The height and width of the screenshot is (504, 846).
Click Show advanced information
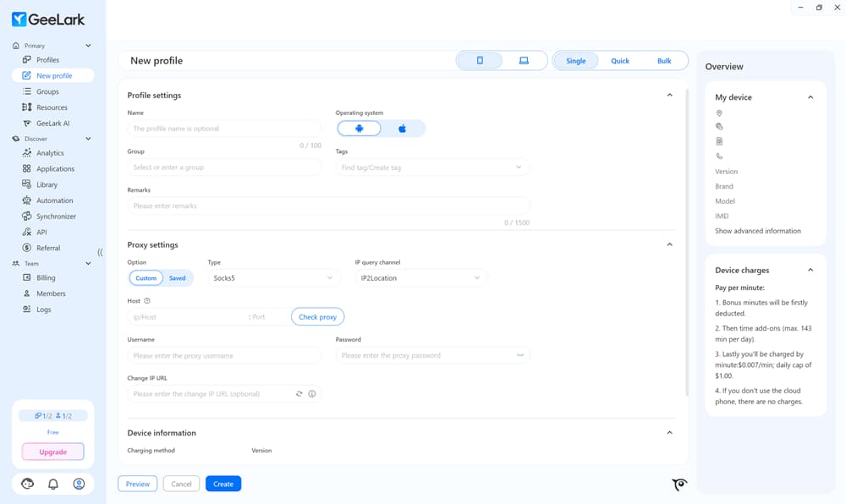(x=759, y=230)
